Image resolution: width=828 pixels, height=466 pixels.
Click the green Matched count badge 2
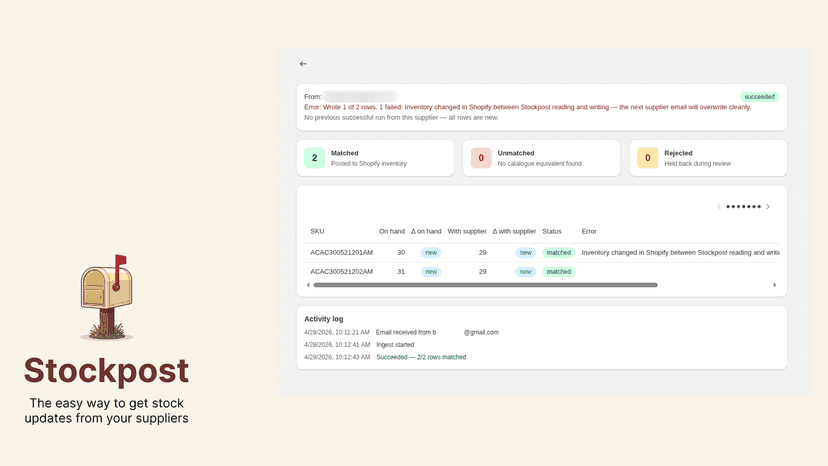314,158
